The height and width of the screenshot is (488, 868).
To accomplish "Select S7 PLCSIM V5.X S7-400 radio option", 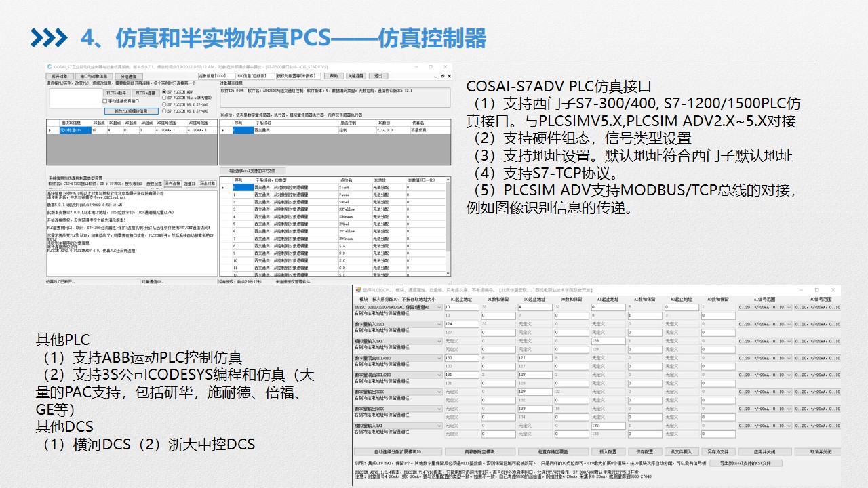I will coord(164,111).
